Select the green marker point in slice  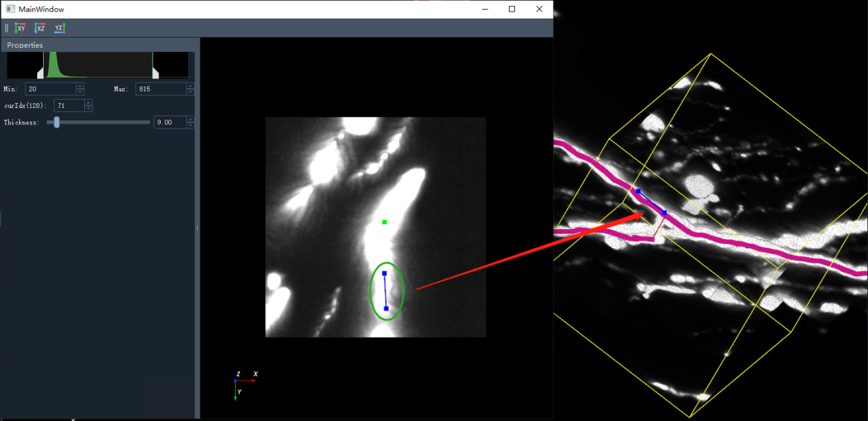(384, 222)
